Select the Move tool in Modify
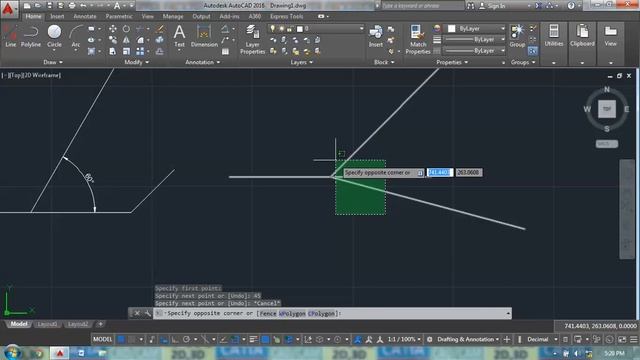Viewport: 640px width, 360px height. 113,29
